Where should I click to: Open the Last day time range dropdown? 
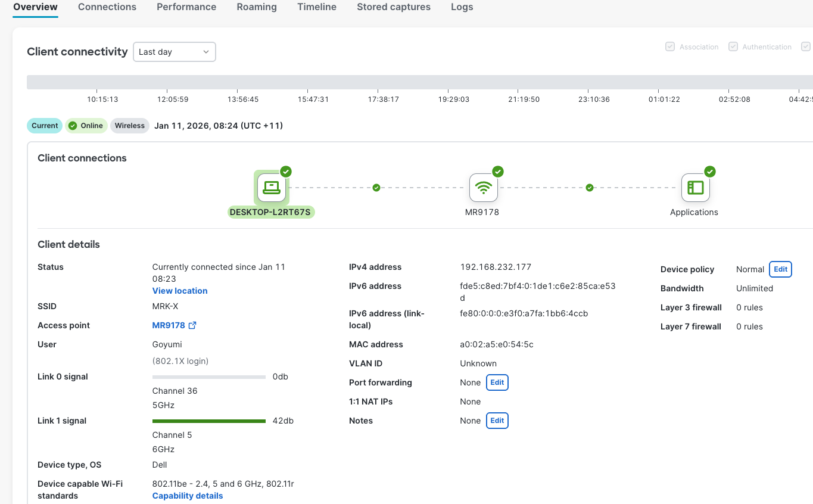174,52
